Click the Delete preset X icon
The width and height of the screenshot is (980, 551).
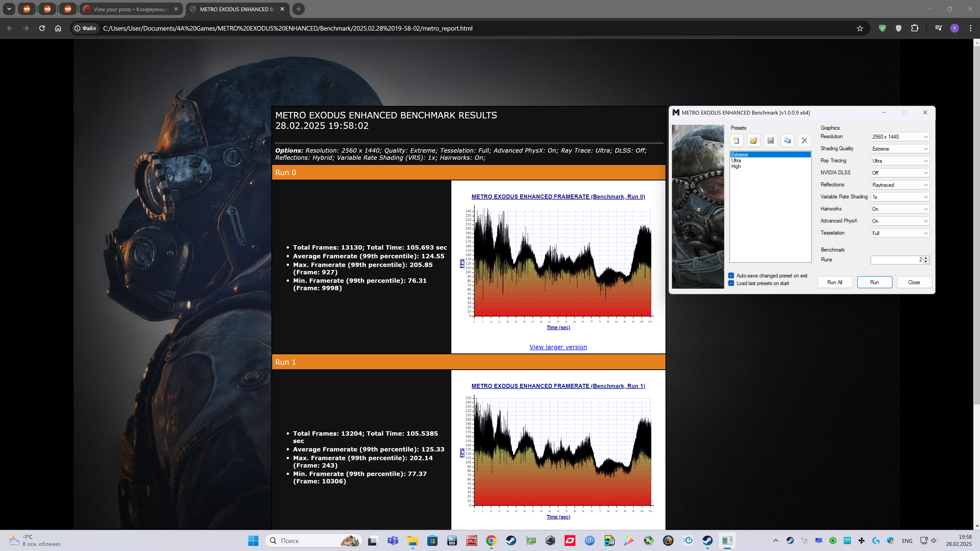804,140
